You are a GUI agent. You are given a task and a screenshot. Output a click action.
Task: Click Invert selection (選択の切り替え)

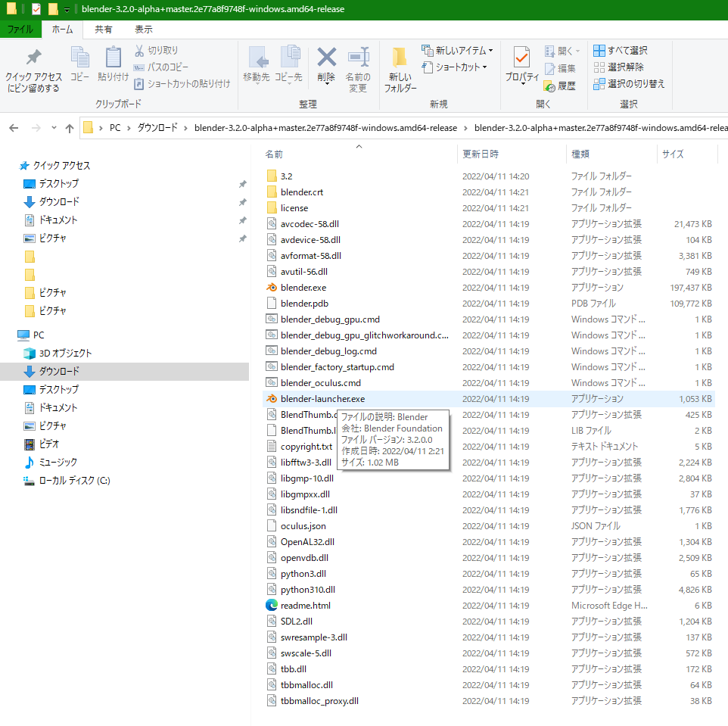[629, 83]
